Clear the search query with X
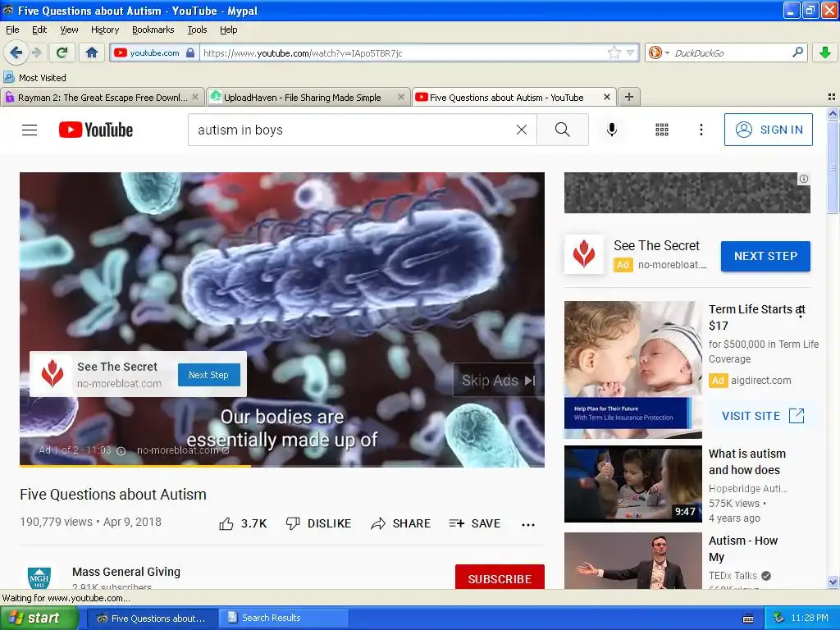Image resolution: width=840 pixels, height=630 pixels. 521,130
